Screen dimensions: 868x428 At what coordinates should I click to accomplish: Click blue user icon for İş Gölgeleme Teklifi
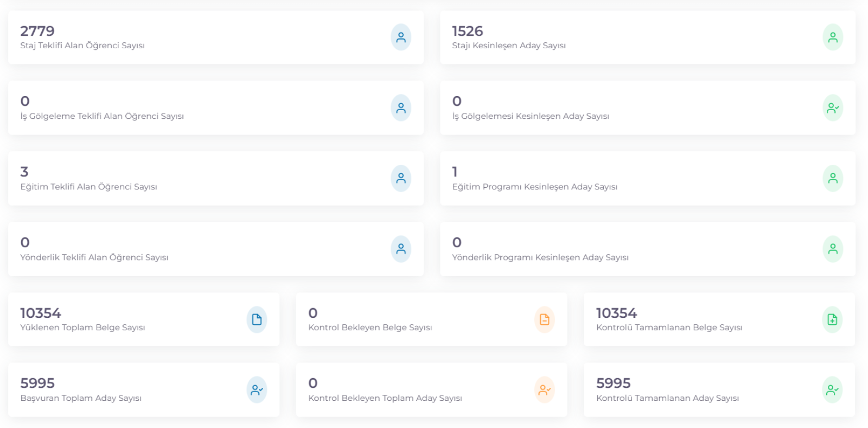[401, 108]
